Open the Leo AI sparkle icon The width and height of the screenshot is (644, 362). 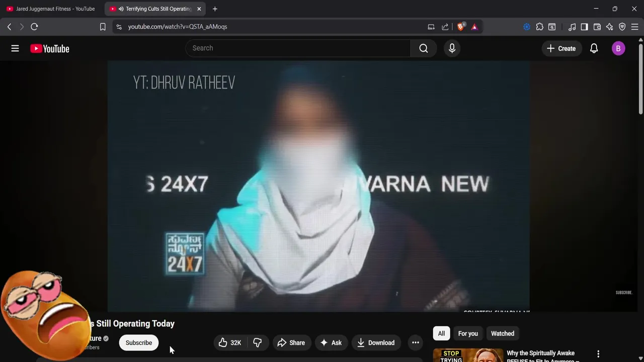(x=610, y=27)
